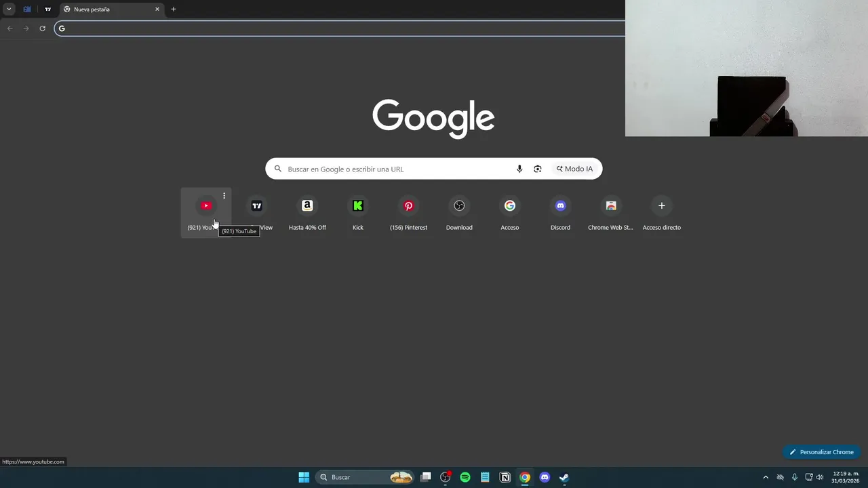This screenshot has height=488, width=868.
Task: Open the Download (OBS) shortcut
Action: 459,212
